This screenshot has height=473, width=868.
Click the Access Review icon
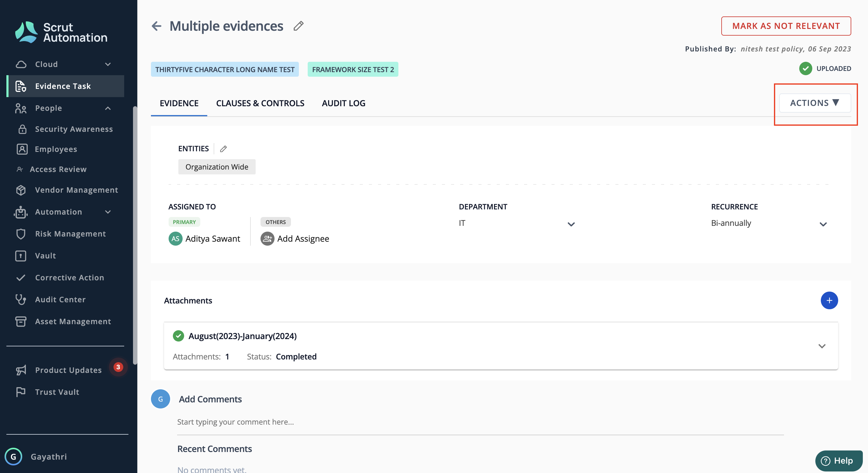tap(20, 169)
